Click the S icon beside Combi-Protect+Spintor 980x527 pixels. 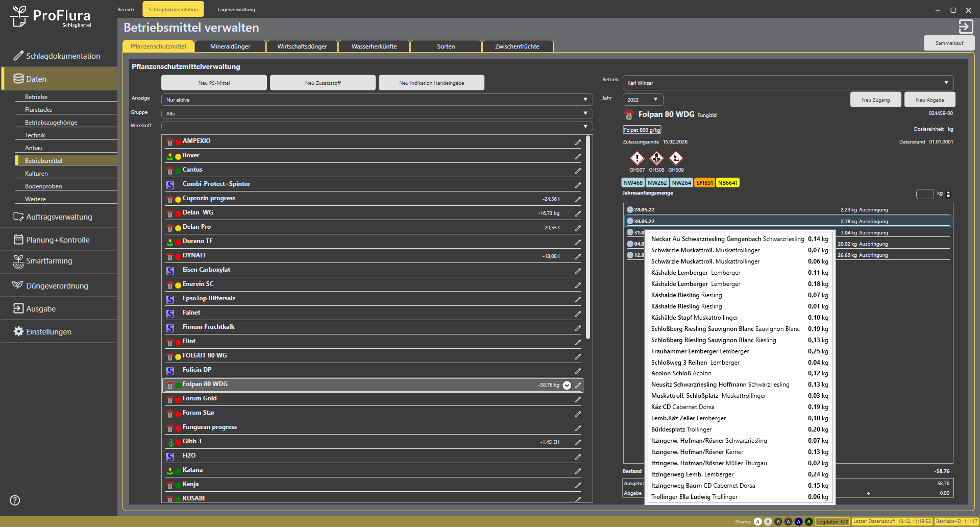click(x=170, y=185)
